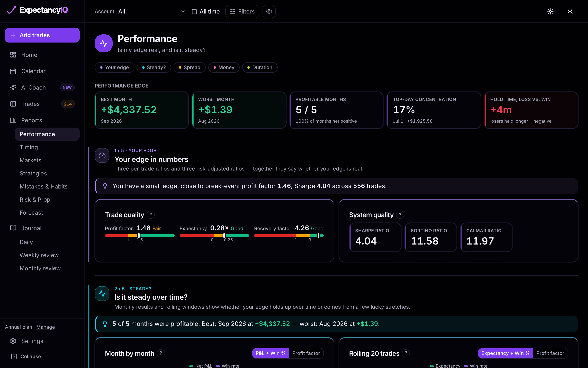Viewport: 588px width, 368px height.
Task: Jump to Duration section chip
Action: click(x=260, y=67)
